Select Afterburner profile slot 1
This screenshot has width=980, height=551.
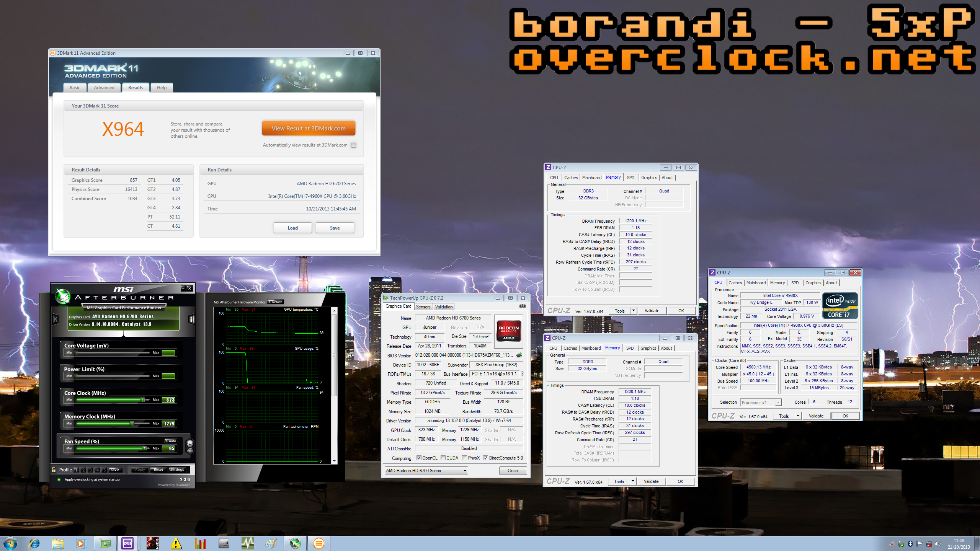(x=76, y=469)
